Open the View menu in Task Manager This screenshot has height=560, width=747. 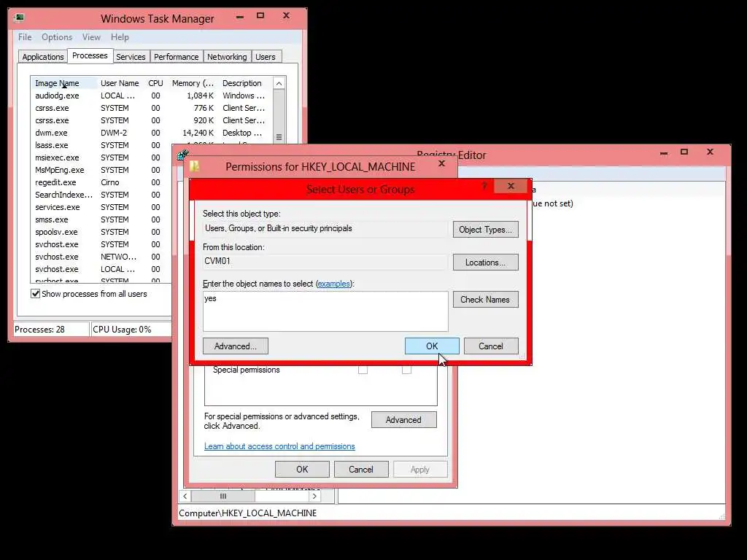point(91,37)
